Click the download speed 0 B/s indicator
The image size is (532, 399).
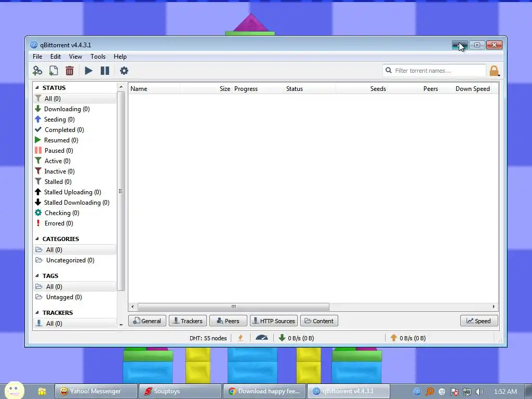point(296,338)
